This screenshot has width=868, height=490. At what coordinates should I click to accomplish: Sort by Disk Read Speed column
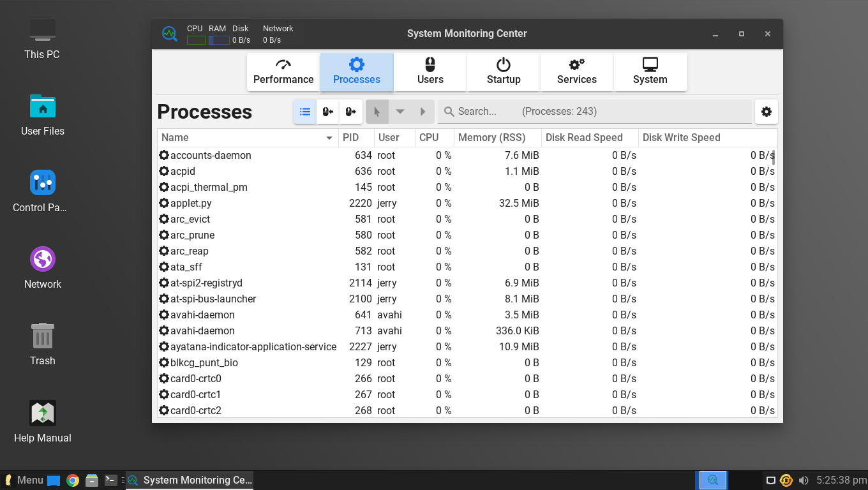pyautogui.click(x=590, y=138)
